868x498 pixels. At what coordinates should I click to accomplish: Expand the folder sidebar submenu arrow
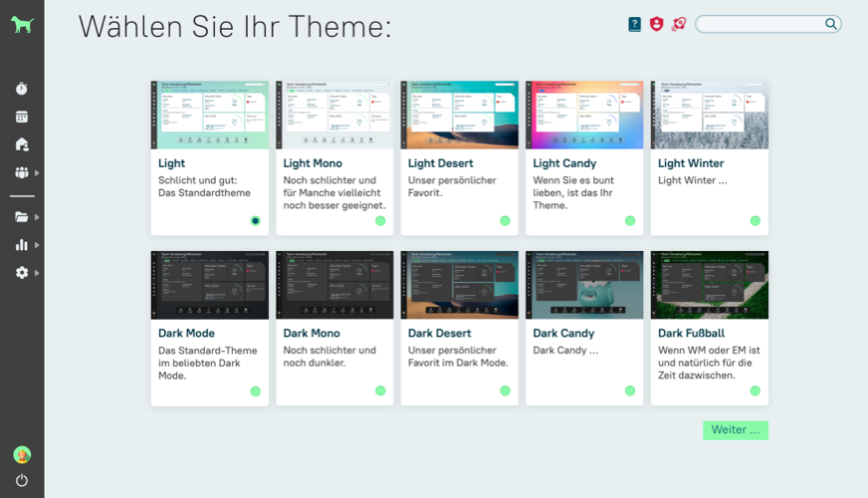37,217
